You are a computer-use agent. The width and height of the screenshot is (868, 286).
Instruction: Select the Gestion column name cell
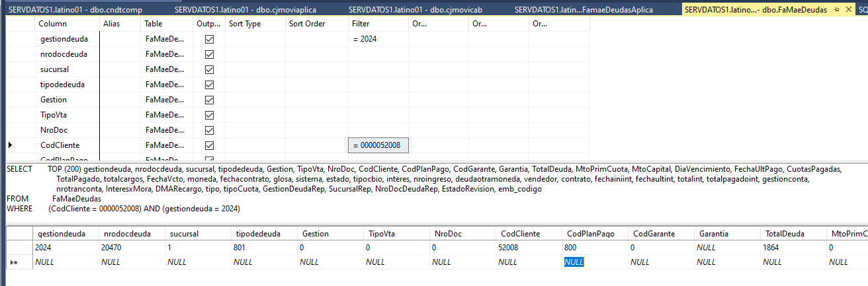(67, 100)
